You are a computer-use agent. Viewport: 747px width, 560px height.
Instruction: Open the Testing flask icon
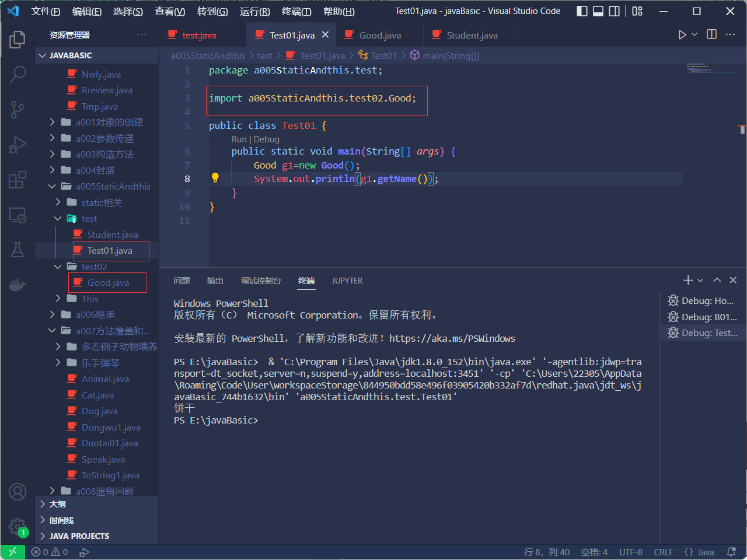pyautogui.click(x=18, y=250)
